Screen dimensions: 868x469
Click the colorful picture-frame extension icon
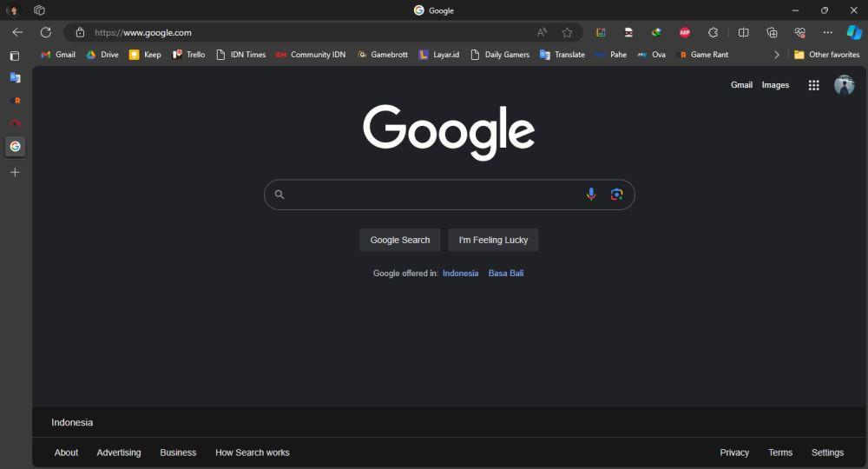click(601, 33)
